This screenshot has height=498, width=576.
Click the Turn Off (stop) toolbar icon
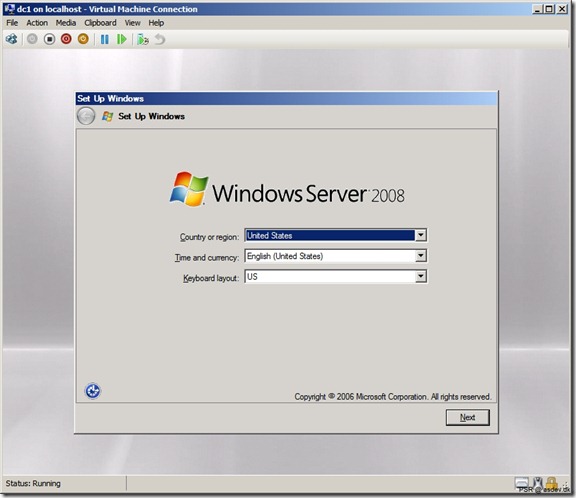[49, 39]
